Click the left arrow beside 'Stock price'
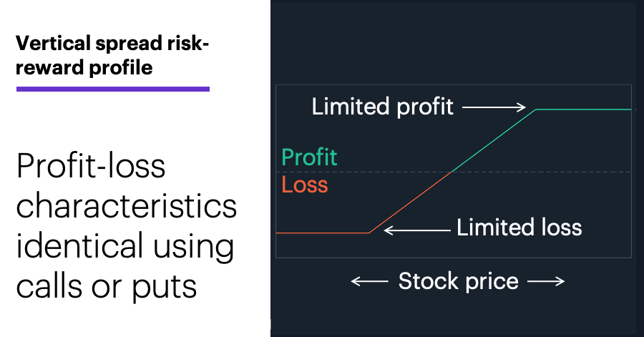Viewport: 644px width, 337px height. point(370,281)
